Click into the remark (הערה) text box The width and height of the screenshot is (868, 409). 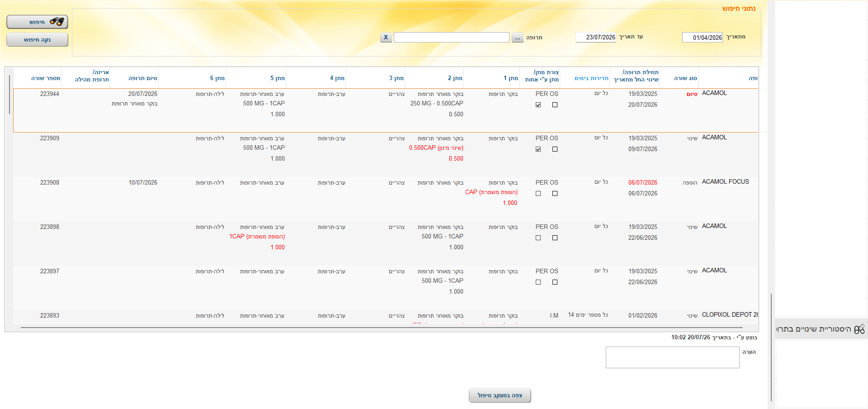click(672, 357)
